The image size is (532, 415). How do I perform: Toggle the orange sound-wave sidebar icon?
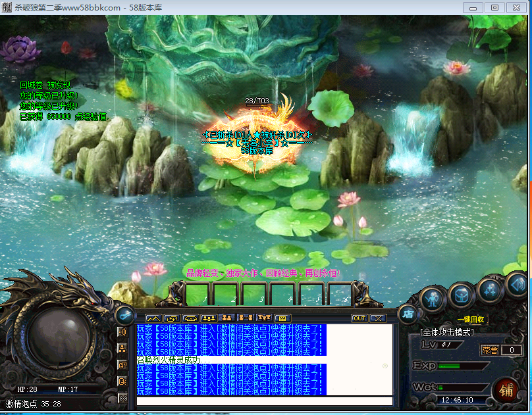(x=122, y=332)
